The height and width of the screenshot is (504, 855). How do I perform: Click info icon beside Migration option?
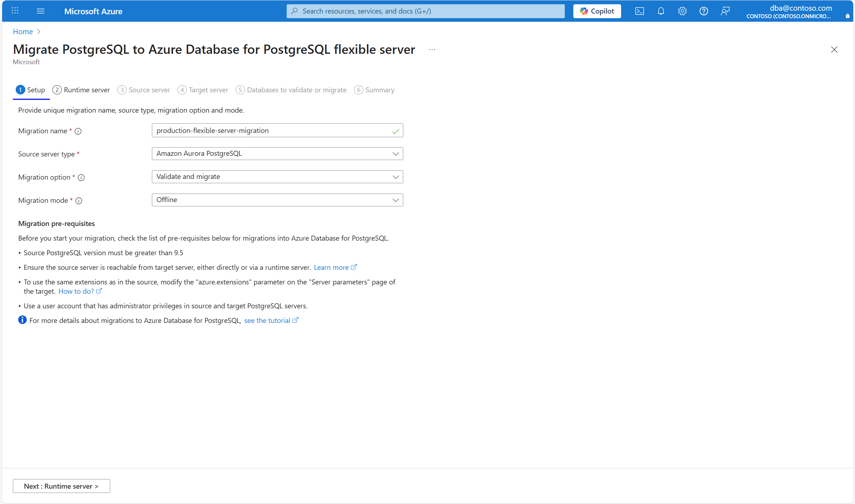(81, 178)
